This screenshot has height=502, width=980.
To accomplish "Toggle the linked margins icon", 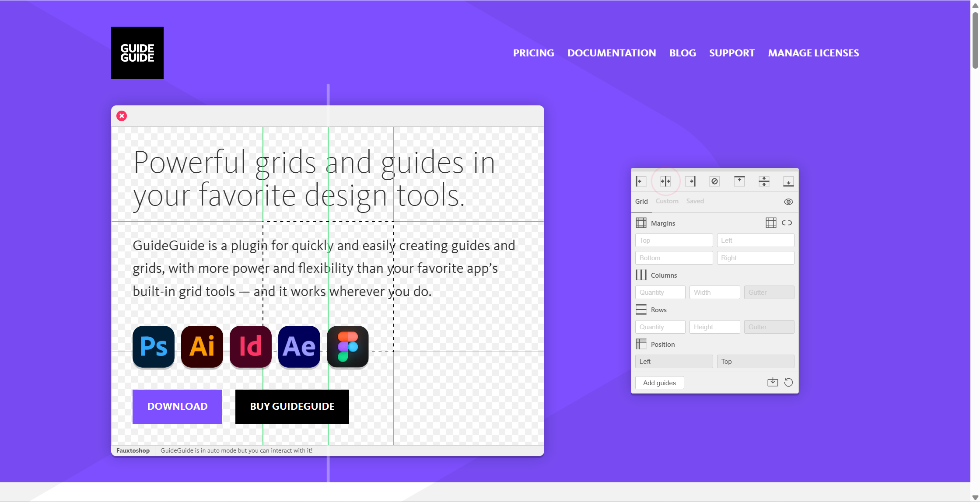I will pos(787,223).
